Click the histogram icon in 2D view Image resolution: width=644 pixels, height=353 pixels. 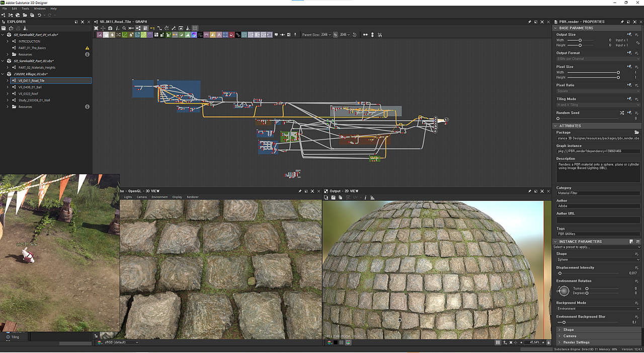point(372,197)
